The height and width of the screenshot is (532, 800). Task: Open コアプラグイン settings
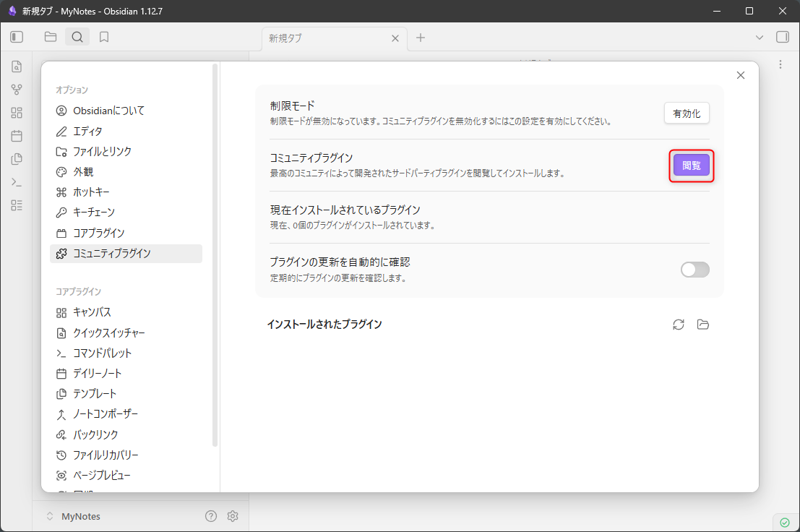coord(126,233)
